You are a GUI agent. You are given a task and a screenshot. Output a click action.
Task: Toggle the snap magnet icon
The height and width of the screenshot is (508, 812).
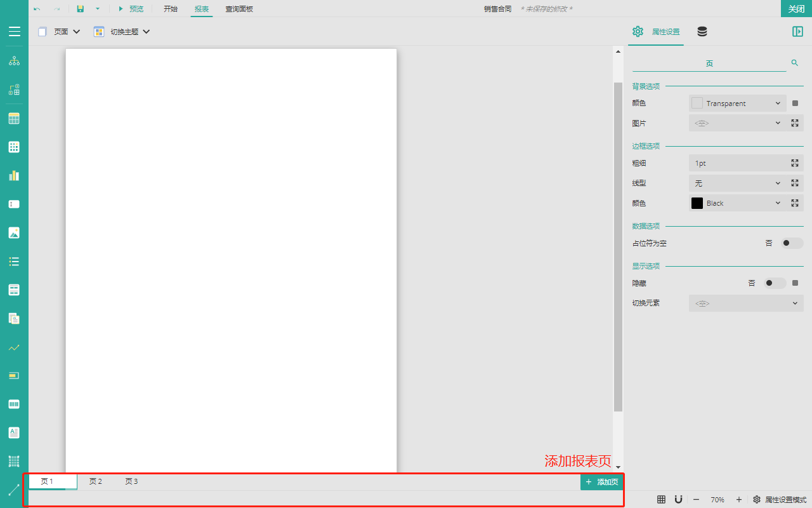click(x=678, y=500)
